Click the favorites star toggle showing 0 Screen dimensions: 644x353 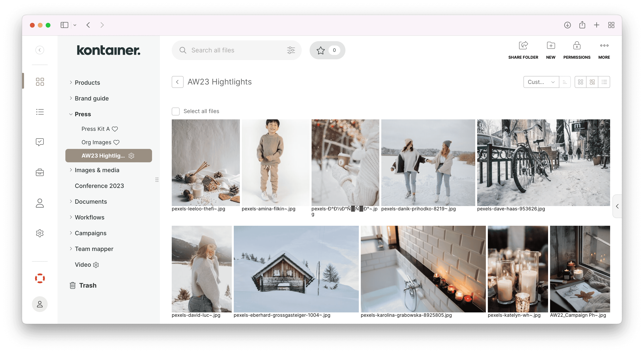click(326, 50)
